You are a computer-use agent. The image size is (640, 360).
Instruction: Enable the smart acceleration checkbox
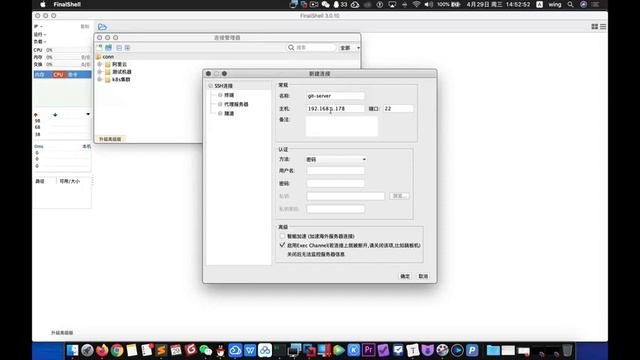[x=282, y=236]
